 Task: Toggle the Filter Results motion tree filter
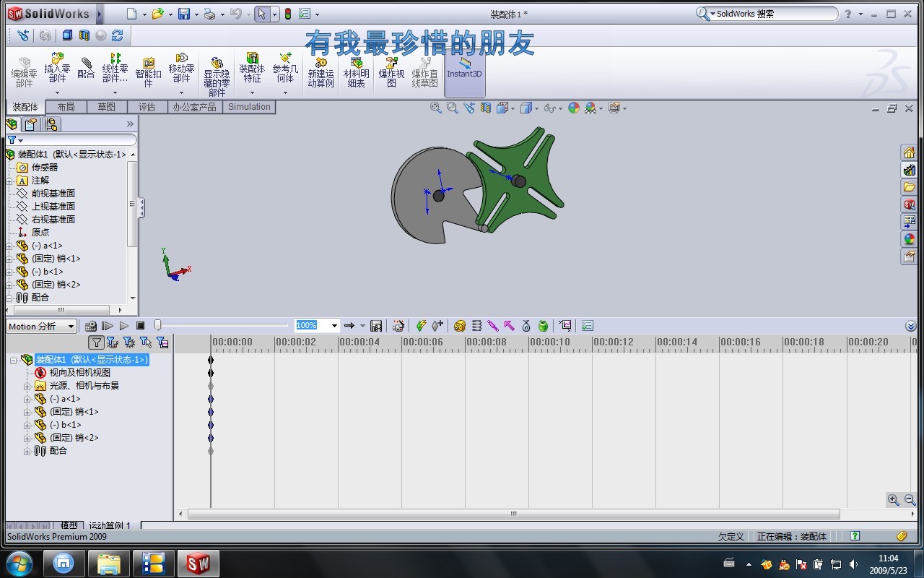tap(162, 342)
